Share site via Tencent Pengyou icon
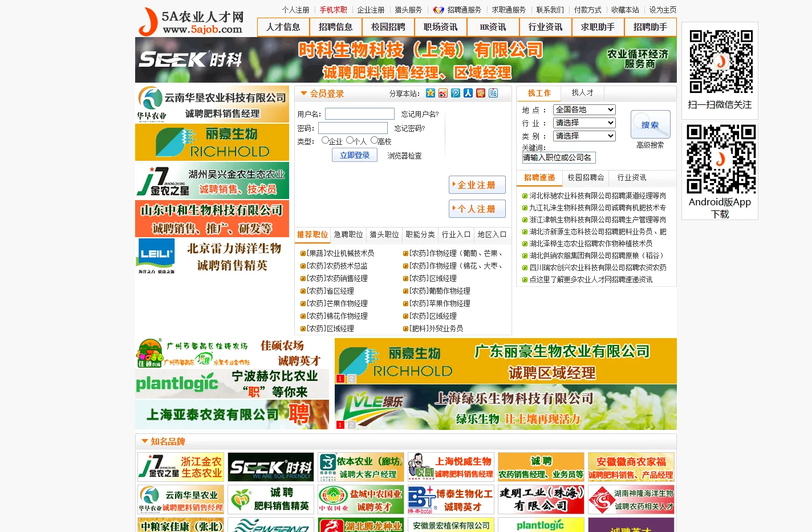Viewport: 812px width, 532px height. 456,93
